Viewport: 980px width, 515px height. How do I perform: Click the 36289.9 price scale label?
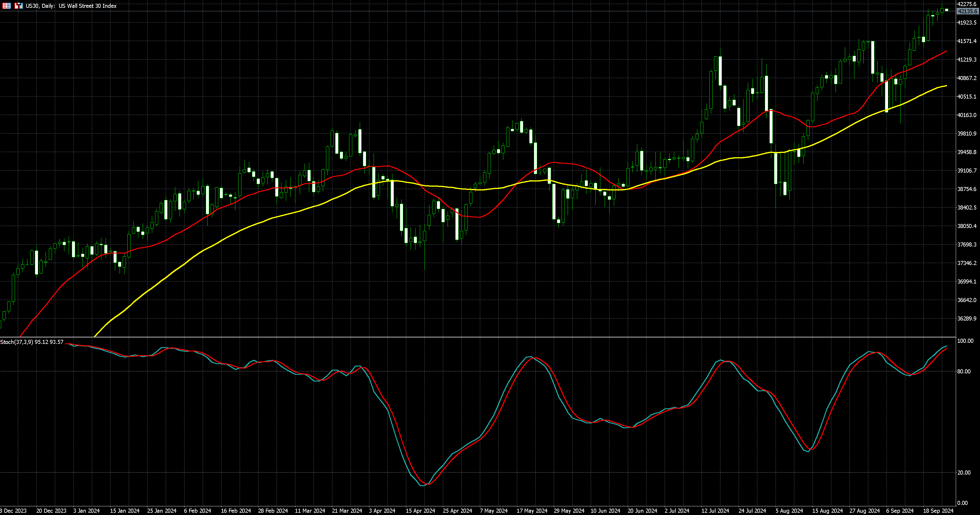[967, 318]
